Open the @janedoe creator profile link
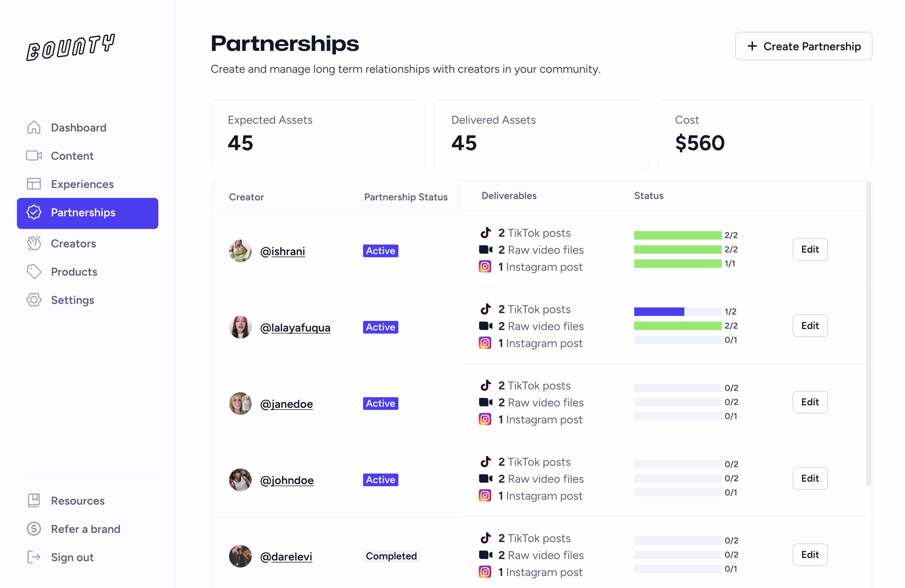Viewport: 905px width, 588px height. coord(286,404)
